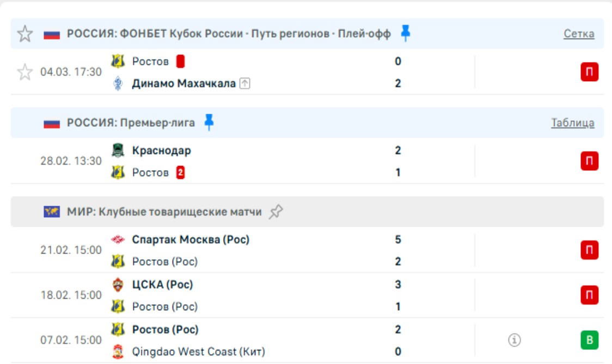Star the Russian Cup league header
612x364 pixels.
point(25,34)
